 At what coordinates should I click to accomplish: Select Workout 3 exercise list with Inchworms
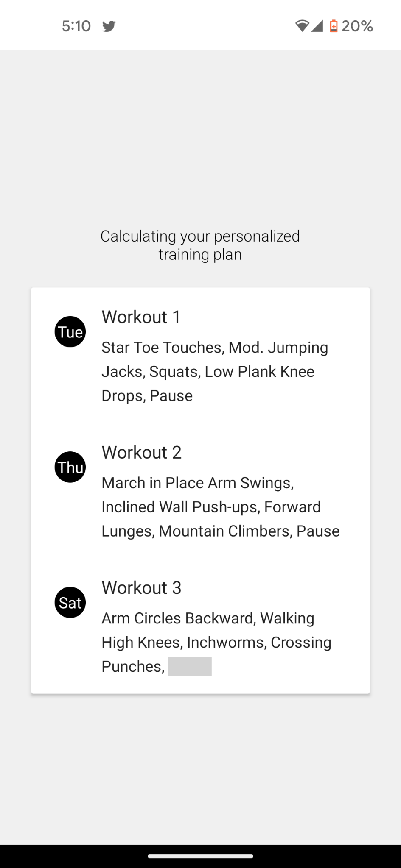216,642
